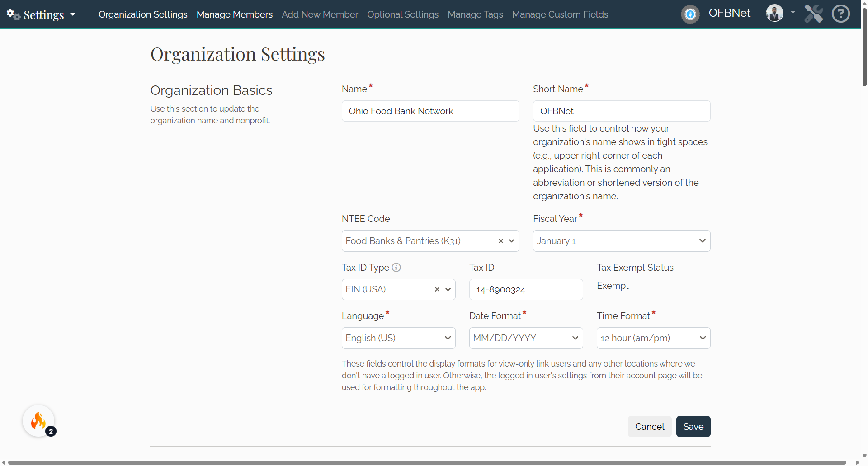This screenshot has width=868, height=466.
Task: Click the OFBNet name in header
Action: (729, 13)
